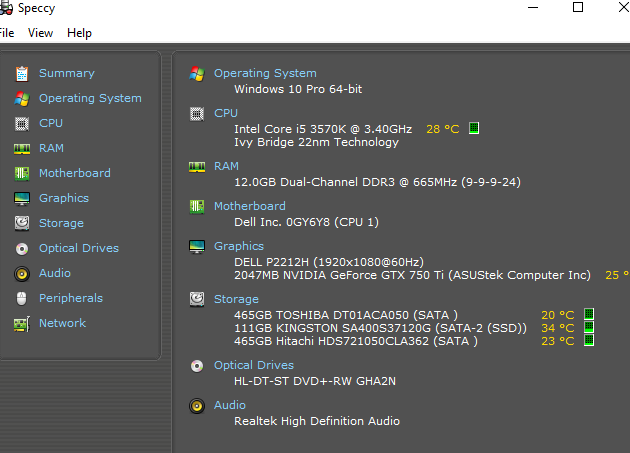The image size is (630, 453).
Task: Click the Graphics monitor icon in summary panel
Action: (x=197, y=247)
